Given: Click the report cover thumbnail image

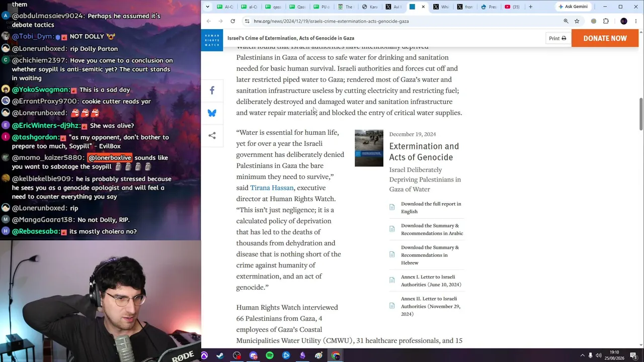Looking at the screenshot, I should click(x=369, y=148).
